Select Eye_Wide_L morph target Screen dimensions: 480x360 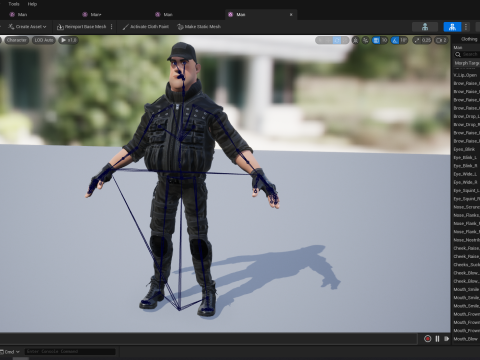tap(466, 174)
